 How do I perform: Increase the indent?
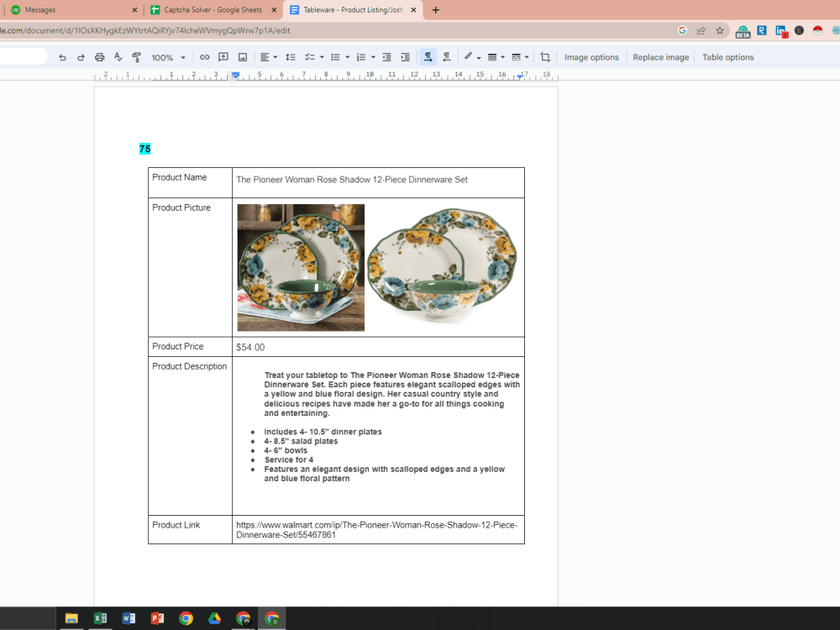(x=406, y=57)
